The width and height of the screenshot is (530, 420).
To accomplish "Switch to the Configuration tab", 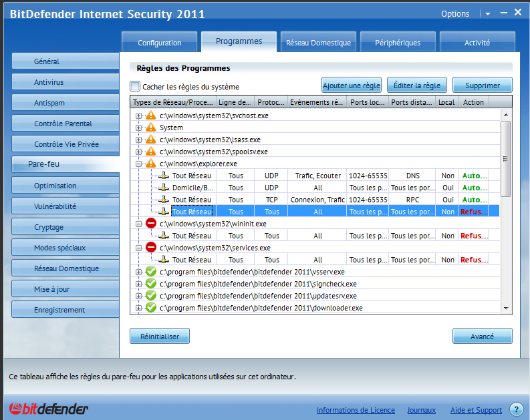I will coord(159,42).
